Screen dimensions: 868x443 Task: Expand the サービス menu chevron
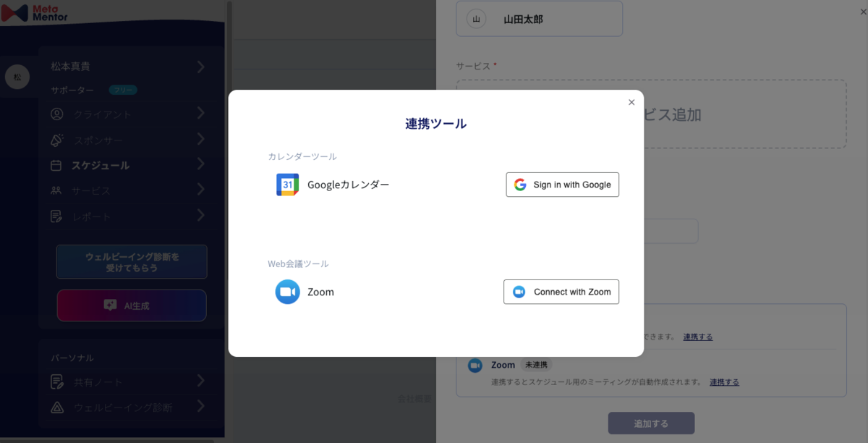[x=200, y=190]
